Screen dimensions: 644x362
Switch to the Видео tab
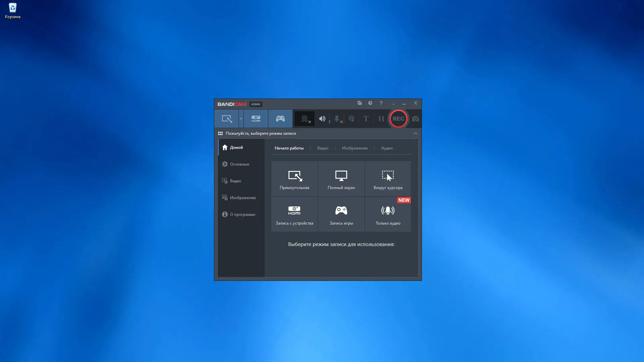(x=323, y=148)
